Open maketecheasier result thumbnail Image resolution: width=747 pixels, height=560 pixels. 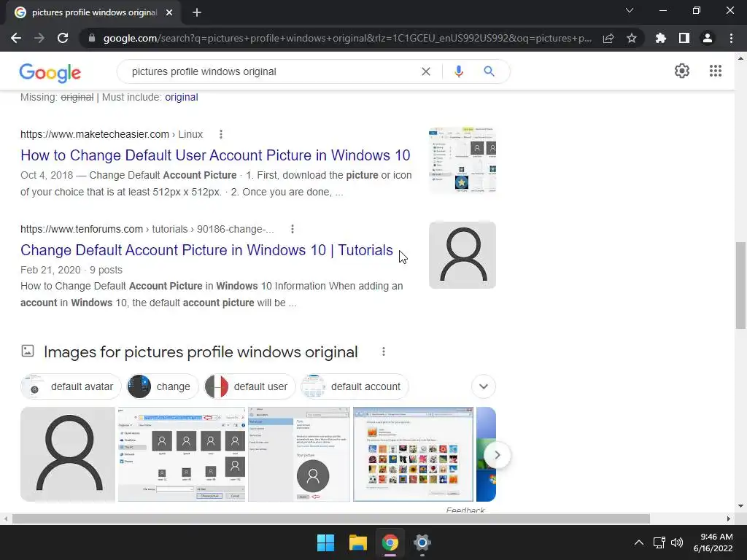(x=462, y=160)
